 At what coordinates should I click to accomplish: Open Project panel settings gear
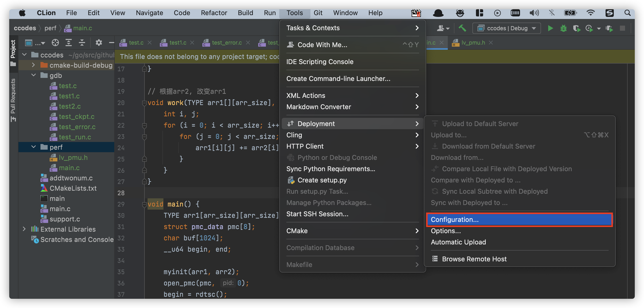[99, 43]
